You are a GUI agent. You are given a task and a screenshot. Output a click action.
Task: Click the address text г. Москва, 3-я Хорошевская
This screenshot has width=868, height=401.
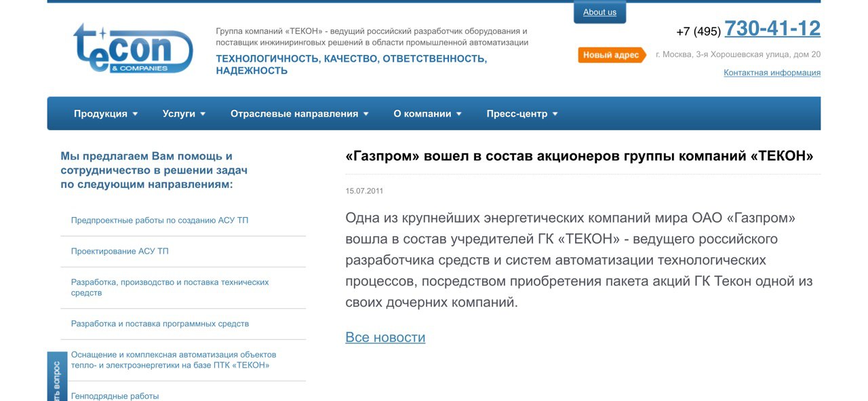tap(738, 54)
